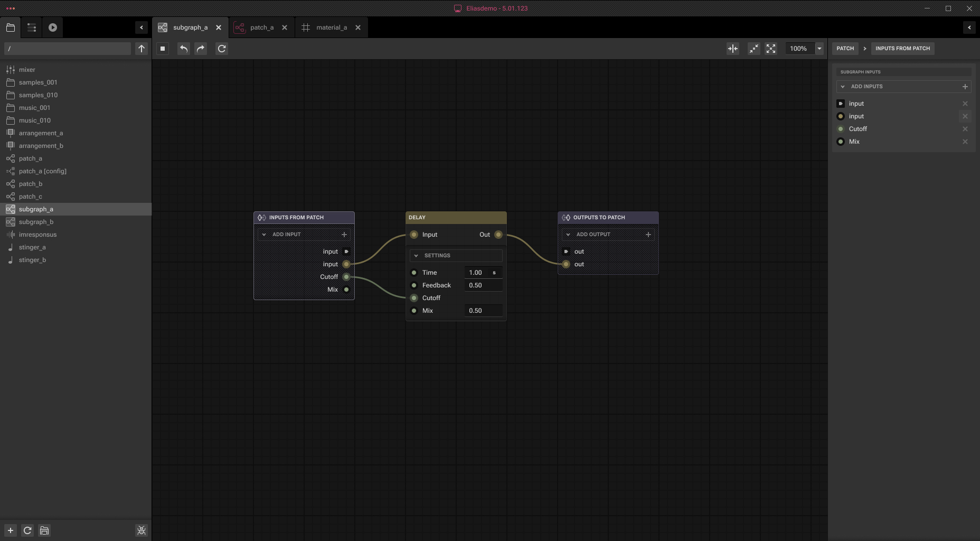Open the music_010 folder
The height and width of the screenshot is (541, 980).
point(76,120)
